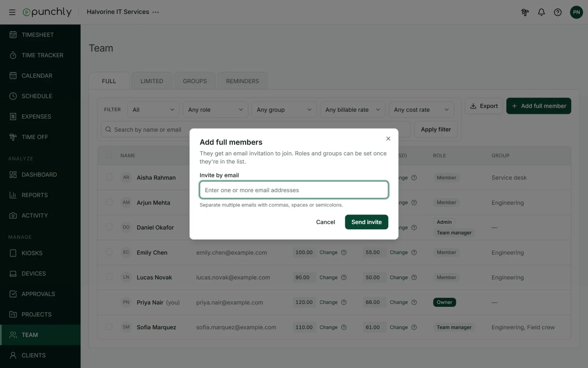Select Arjun Mehta's row checkbox
588x368 pixels.
(109, 202)
